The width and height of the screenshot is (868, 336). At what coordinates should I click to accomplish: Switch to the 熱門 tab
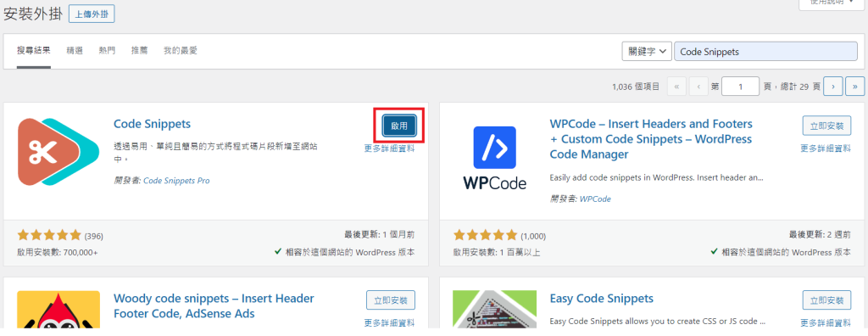[107, 50]
